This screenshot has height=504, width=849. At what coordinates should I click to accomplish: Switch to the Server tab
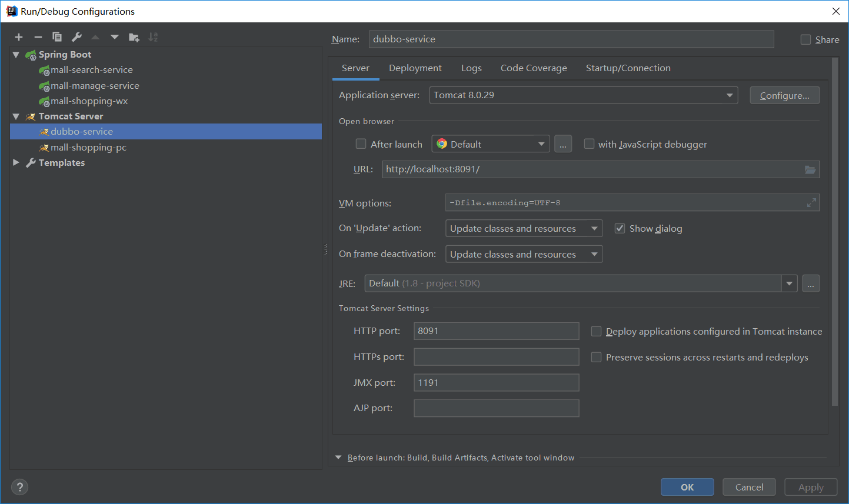[x=355, y=68]
